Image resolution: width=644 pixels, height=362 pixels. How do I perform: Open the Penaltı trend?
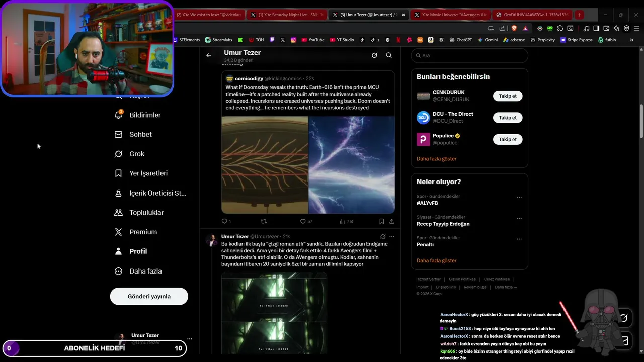coord(425,245)
